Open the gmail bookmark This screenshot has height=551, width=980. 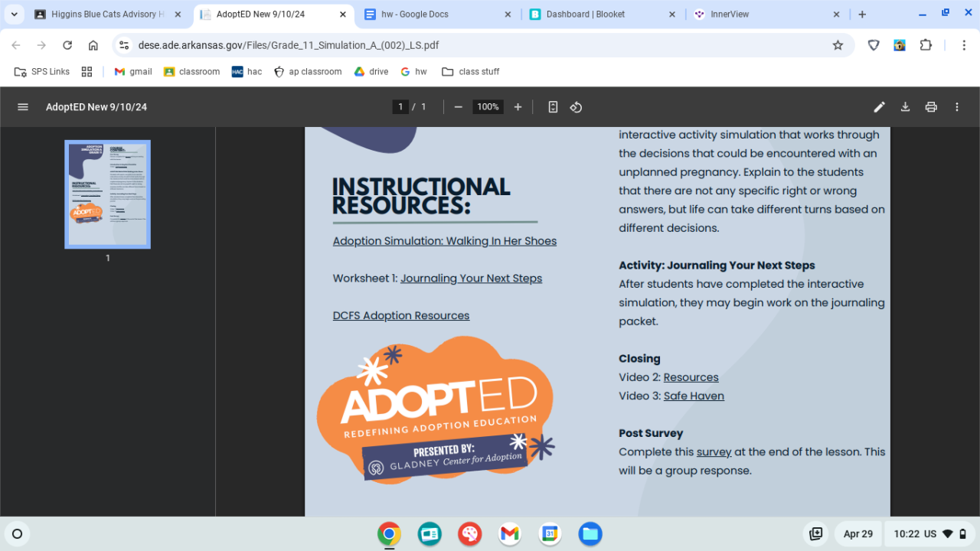pos(133,72)
